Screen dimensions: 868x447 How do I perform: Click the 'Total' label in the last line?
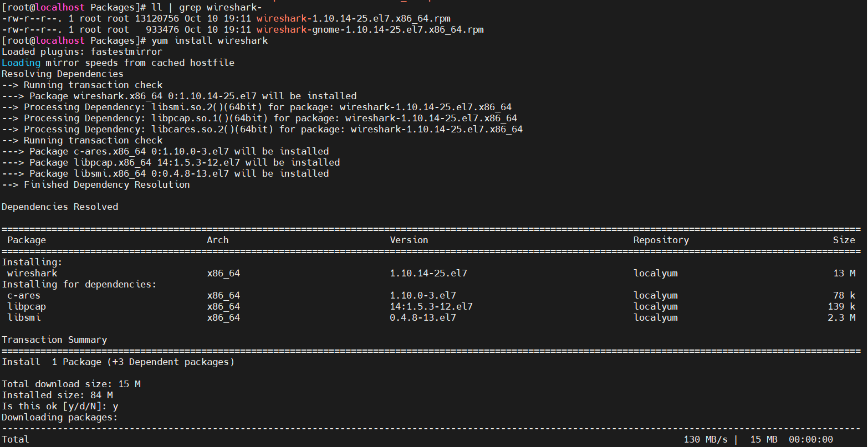[x=16, y=439]
